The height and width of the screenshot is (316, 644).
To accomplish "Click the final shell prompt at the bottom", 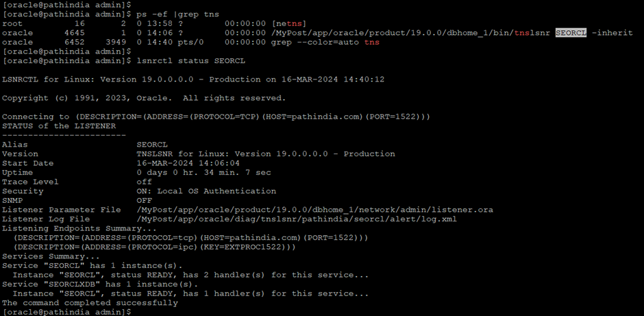I will click(x=67, y=313).
